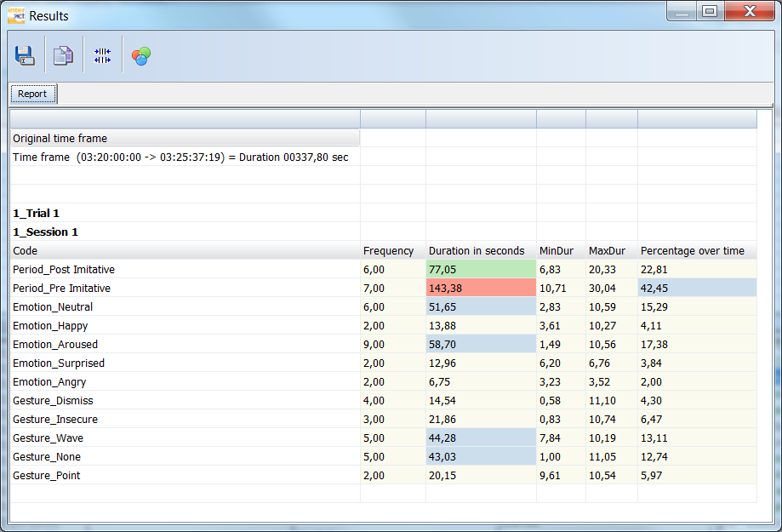Click the Duration in seconds column header
Viewport: 782px width, 532px height.
(474, 250)
